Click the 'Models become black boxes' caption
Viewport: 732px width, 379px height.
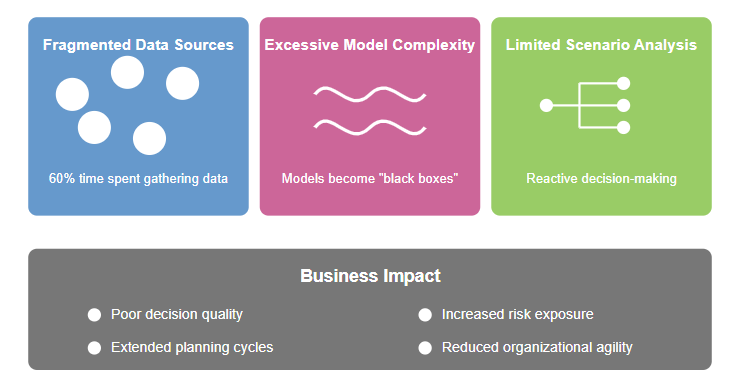(370, 178)
